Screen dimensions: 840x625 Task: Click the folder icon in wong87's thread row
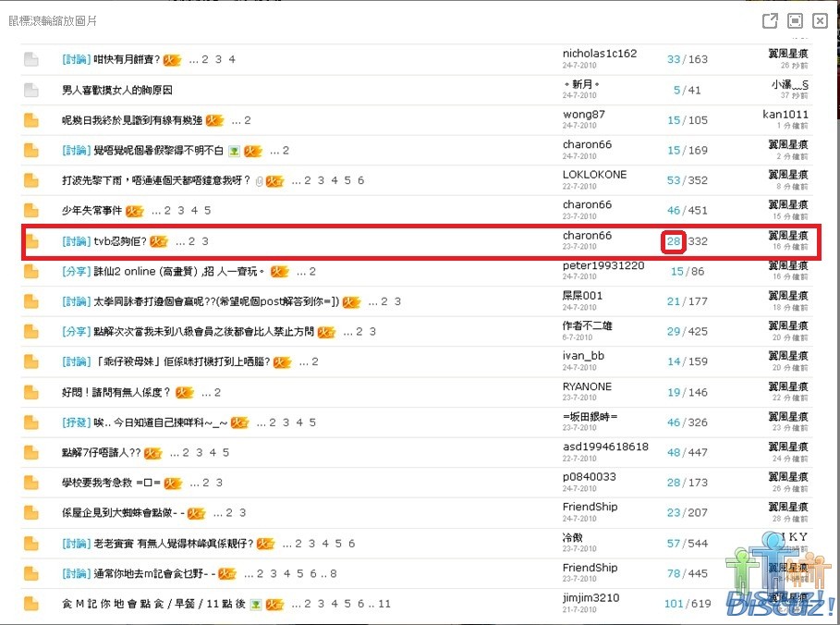pos(31,120)
